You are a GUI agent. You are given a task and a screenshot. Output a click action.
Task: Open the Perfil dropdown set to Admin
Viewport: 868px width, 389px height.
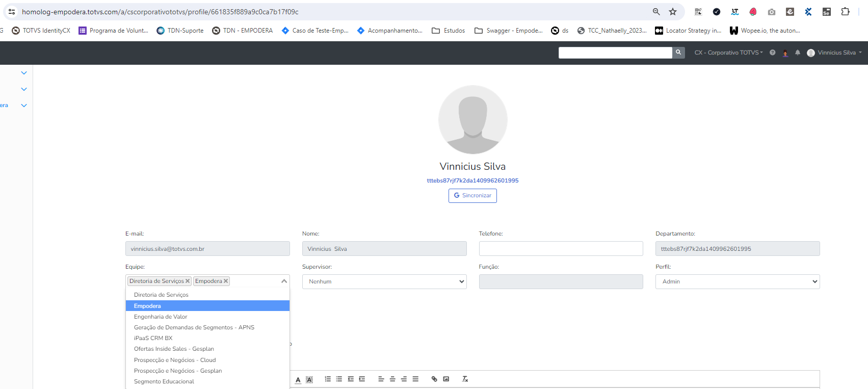(x=738, y=281)
